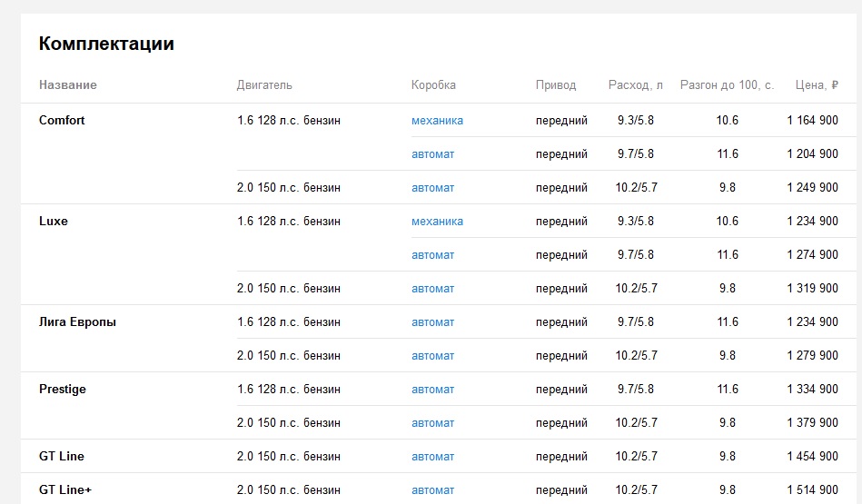Click 'автомат' link priced 1 379 900
Image resolution: width=862 pixels, height=504 pixels.
tap(432, 422)
